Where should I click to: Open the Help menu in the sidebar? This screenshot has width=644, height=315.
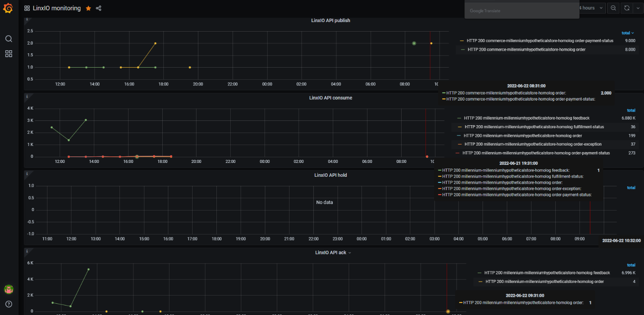coord(8,304)
